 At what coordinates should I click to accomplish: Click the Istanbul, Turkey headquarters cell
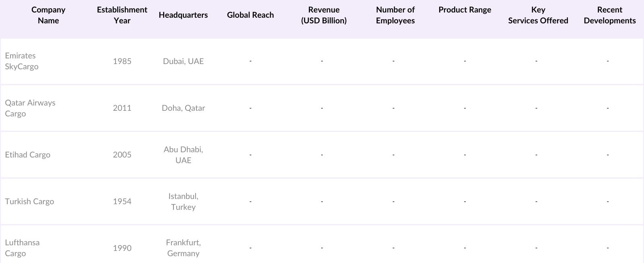(183, 201)
